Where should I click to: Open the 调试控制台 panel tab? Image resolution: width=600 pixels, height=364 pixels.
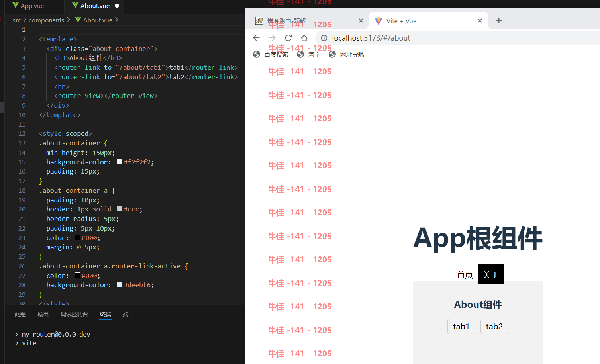pos(74,314)
